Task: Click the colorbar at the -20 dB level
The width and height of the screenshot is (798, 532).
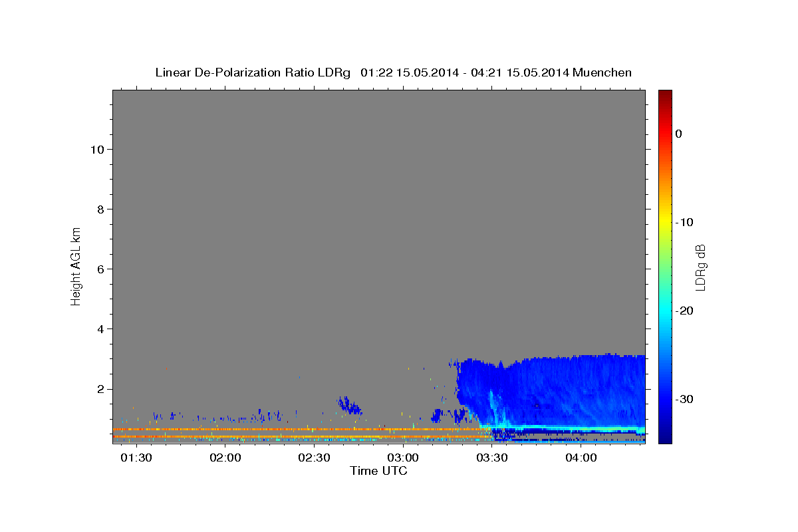Action: pos(665,311)
